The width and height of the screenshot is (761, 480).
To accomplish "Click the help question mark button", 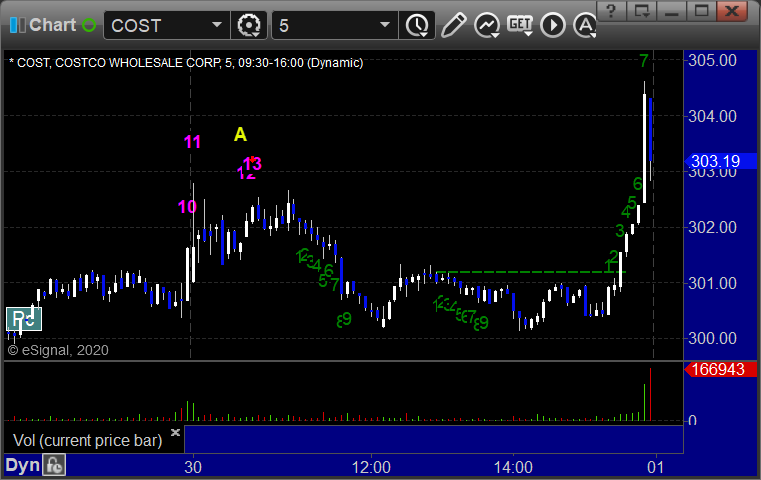I will [x=611, y=11].
